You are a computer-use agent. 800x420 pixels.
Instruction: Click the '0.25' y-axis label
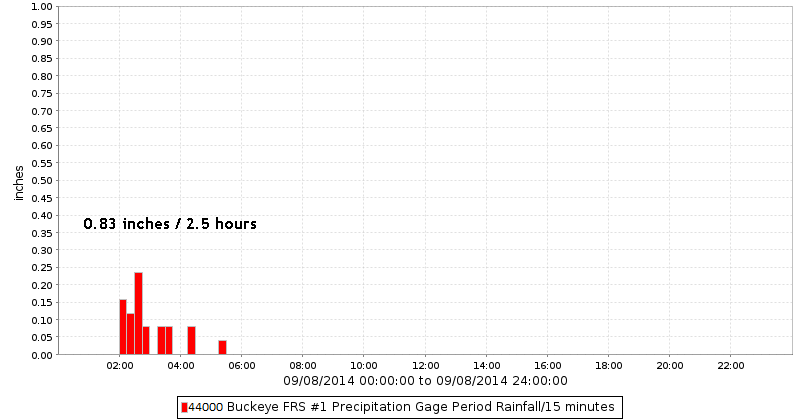pos(42,268)
